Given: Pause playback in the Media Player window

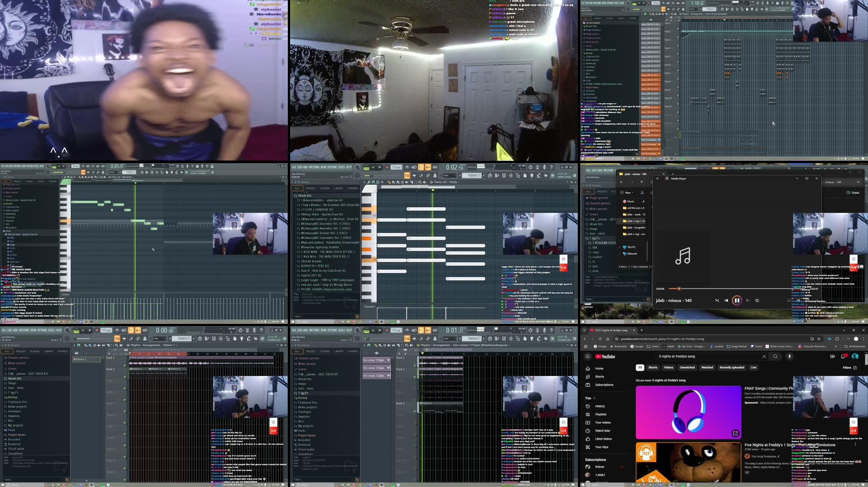Looking at the screenshot, I should click(737, 300).
